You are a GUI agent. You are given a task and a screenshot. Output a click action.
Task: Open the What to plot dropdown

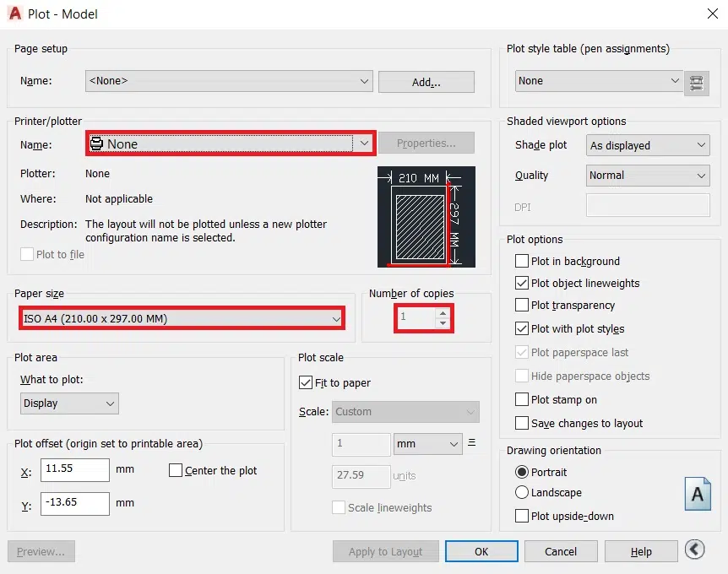click(x=69, y=403)
